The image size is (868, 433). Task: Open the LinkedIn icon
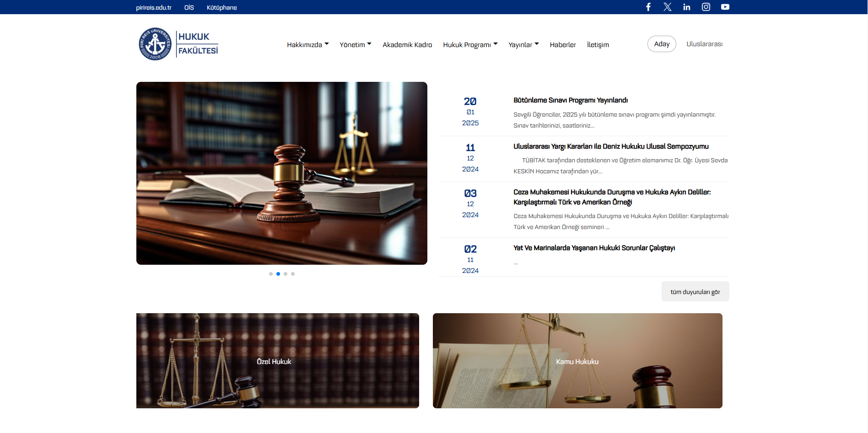(x=687, y=7)
